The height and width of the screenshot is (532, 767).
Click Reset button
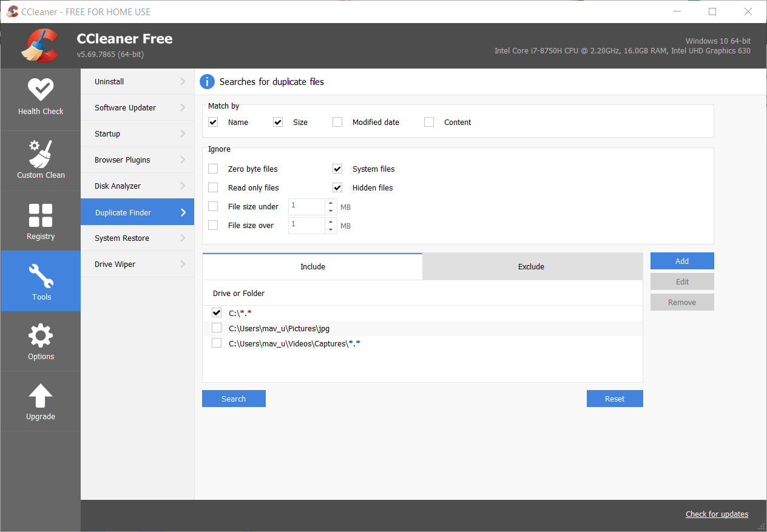[x=615, y=399]
